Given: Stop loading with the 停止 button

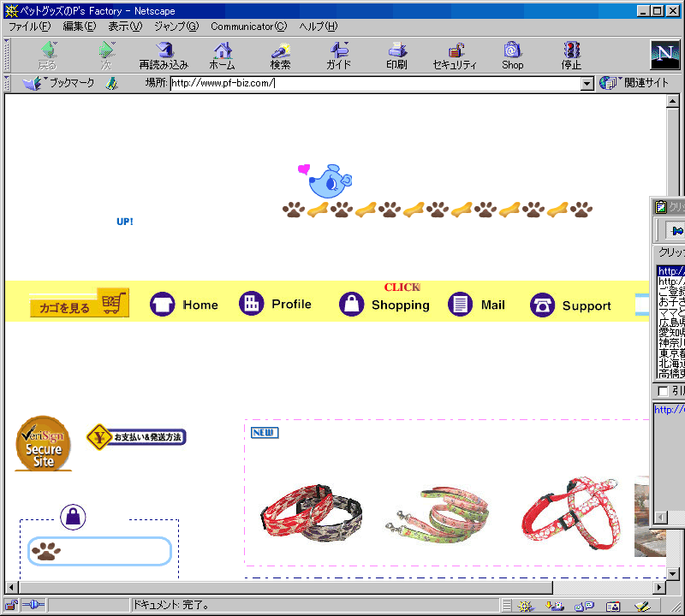Looking at the screenshot, I should (x=571, y=56).
